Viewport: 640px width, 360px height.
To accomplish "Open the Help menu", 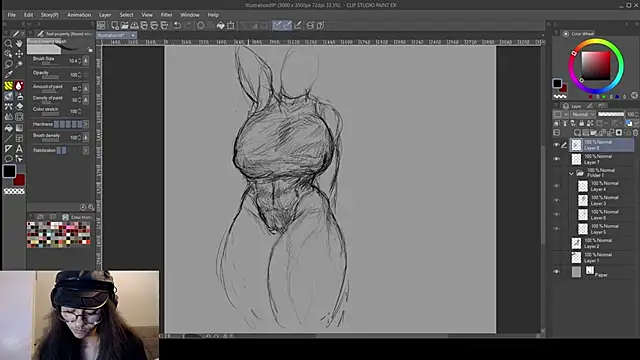I will tap(213, 15).
